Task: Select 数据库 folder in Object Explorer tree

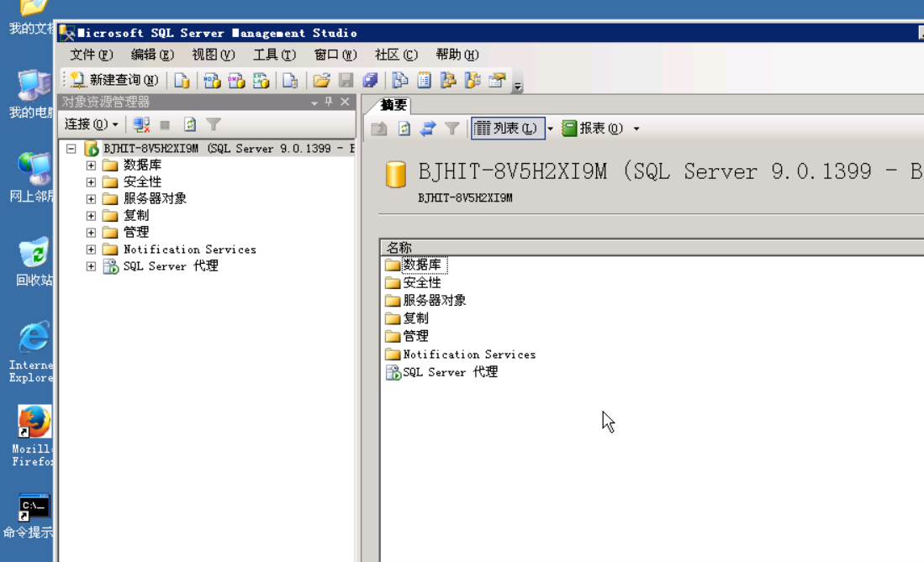Action: click(x=142, y=165)
